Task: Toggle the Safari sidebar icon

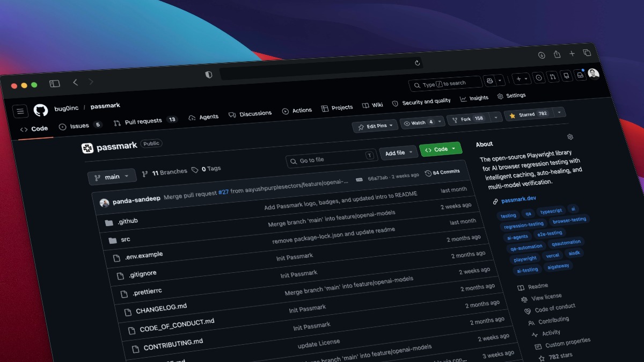Action: coord(55,84)
